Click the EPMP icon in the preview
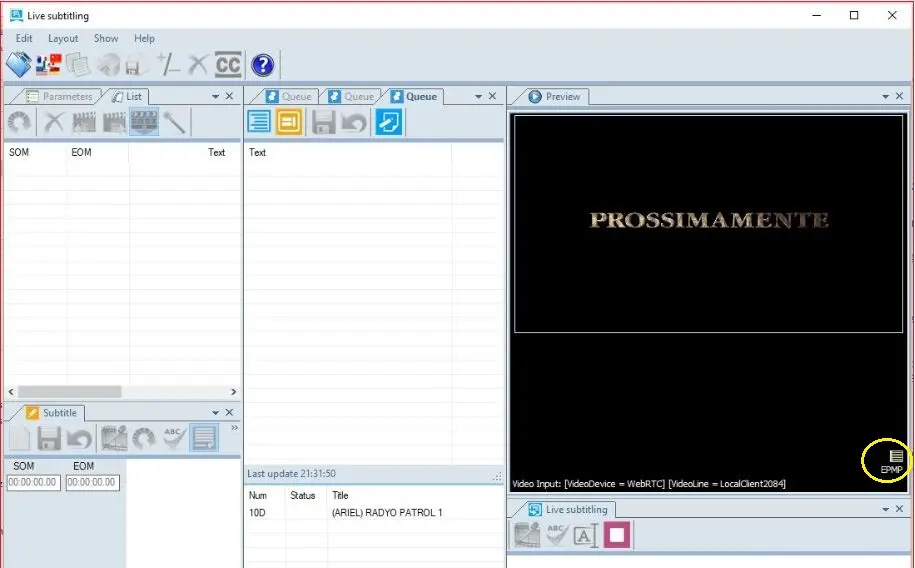The height and width of the screenshot is (568, 915). [x=891, y=461]
